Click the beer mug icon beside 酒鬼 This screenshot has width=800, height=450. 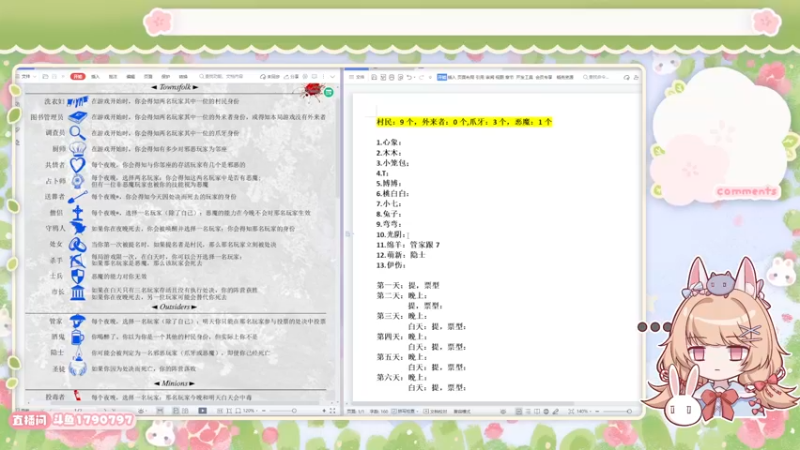(x=78, y=337)
